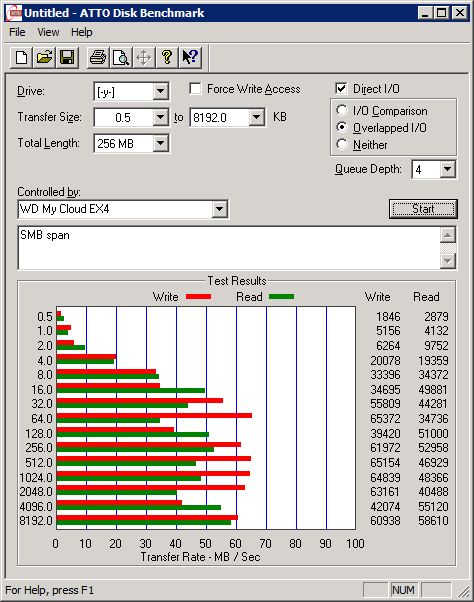The height and width of the screenshot is (602, 474).
Task: Save results using the floppy disk icon
Action: (x=67, y=58)
